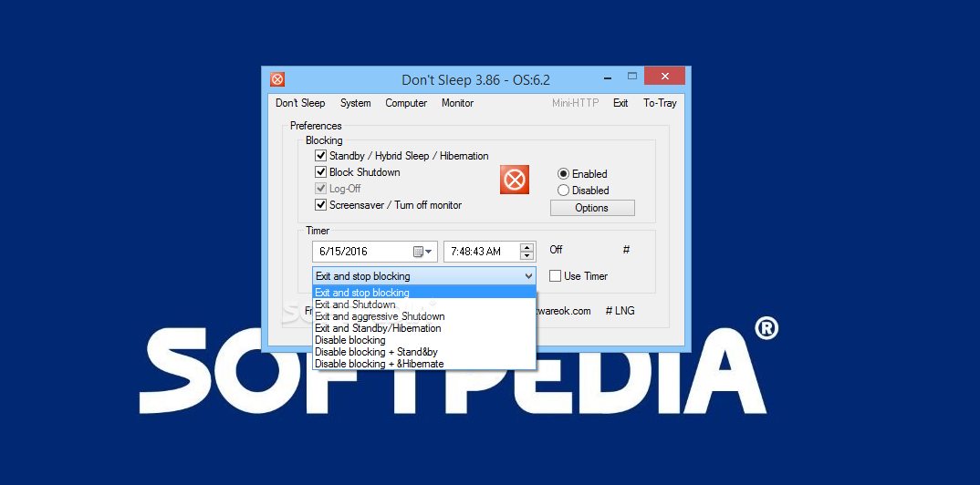Screen dimensions: 980x485
Task: Open the date picker calendar icon
Action: point(423,252)
